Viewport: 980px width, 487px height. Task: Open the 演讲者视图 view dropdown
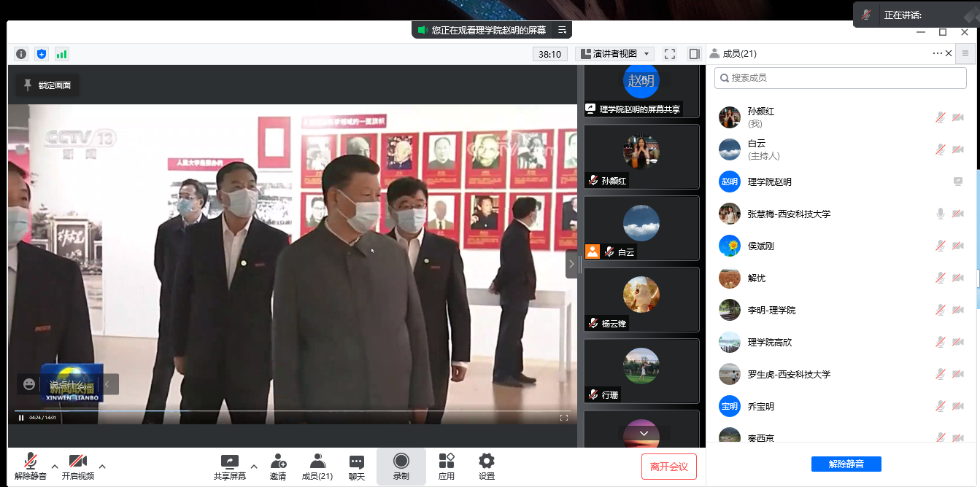point(614,54)
